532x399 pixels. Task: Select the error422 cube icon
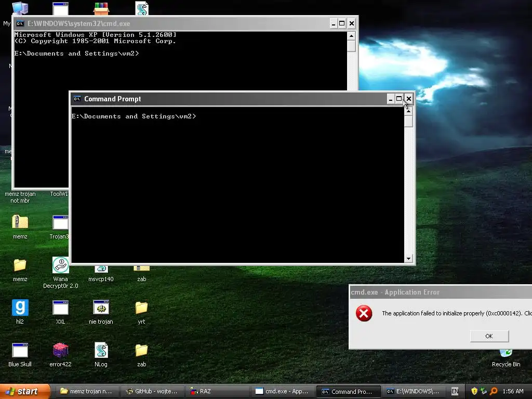pos(61,350)
